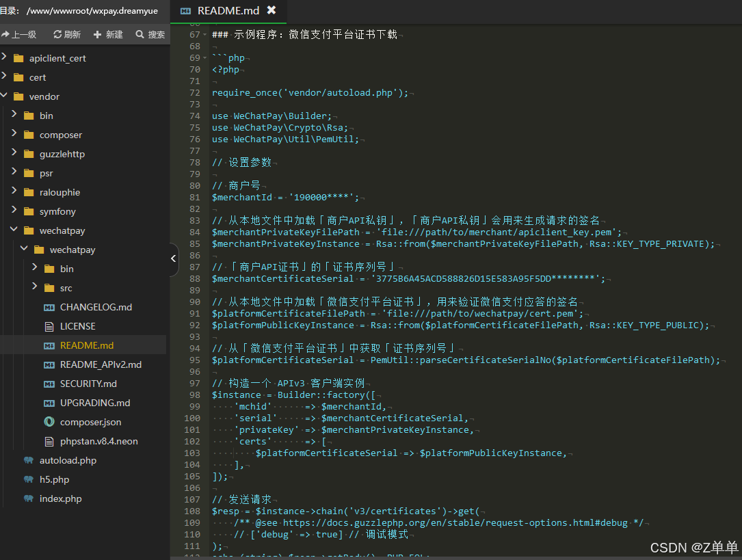Image resolution: width=742 pixels, height=560 pixels.
Task: Open the phpstan.v8.4.neon file
Action: pyautogui.click(x=99, y=441)
